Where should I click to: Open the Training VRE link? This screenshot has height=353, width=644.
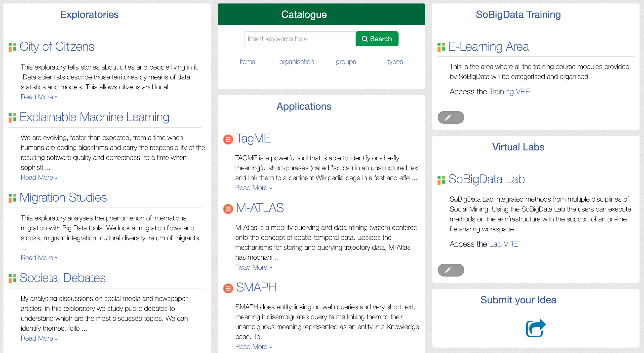[509, 92]
